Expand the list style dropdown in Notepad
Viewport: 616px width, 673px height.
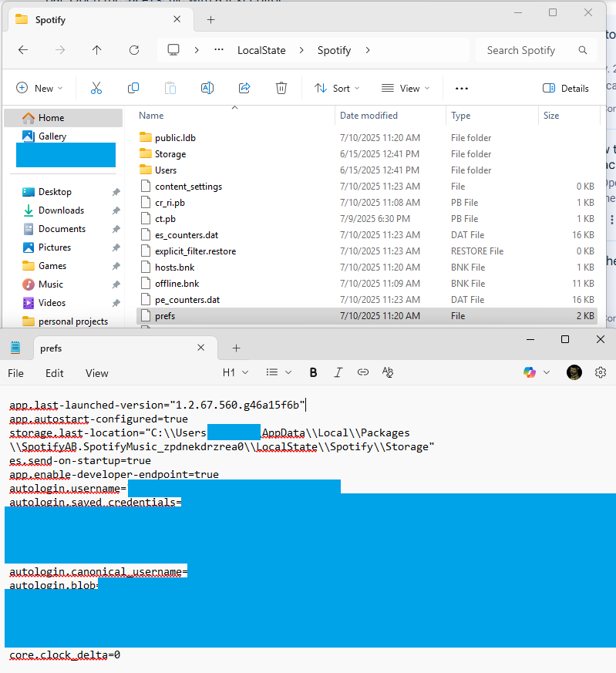click(x=288, y=372)
